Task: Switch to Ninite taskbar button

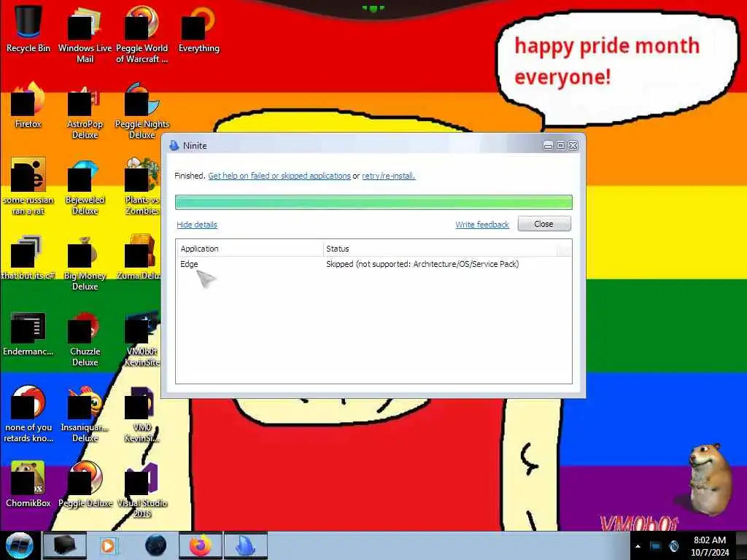Action: tap(245, 545)
